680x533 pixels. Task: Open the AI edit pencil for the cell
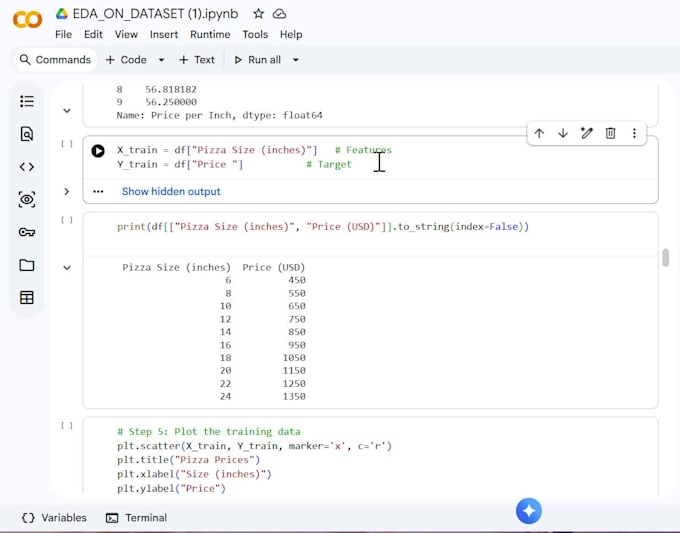pos(587,133)
